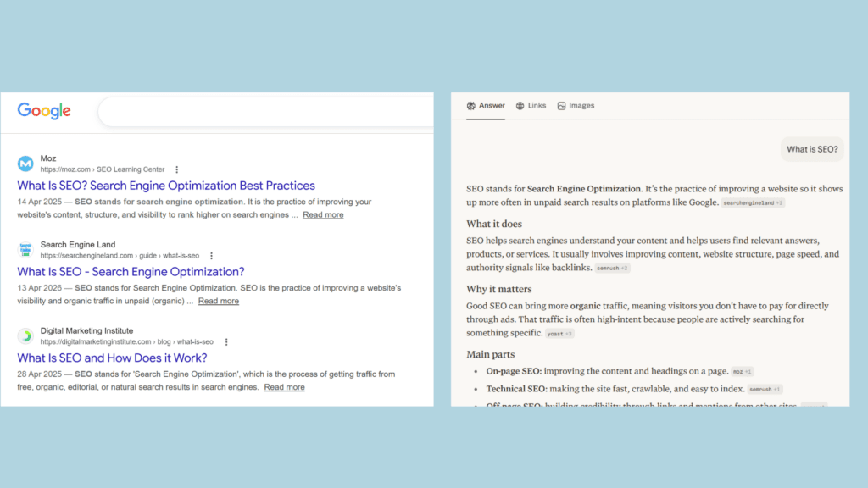Click the Google logo

pos(44,111)
